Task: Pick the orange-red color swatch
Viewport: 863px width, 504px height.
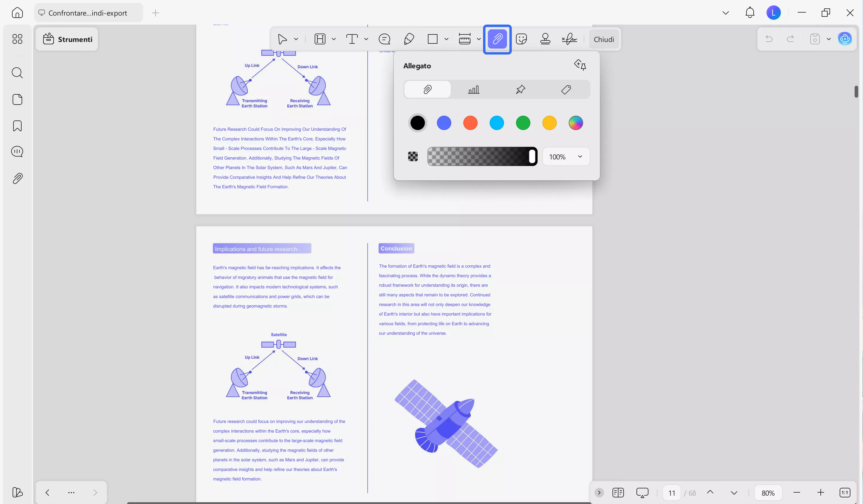Action: [470, 123]
